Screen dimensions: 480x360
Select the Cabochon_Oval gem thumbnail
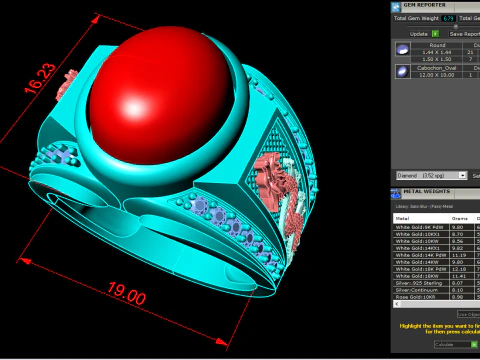pyautogui.click(x=403, y=71)
